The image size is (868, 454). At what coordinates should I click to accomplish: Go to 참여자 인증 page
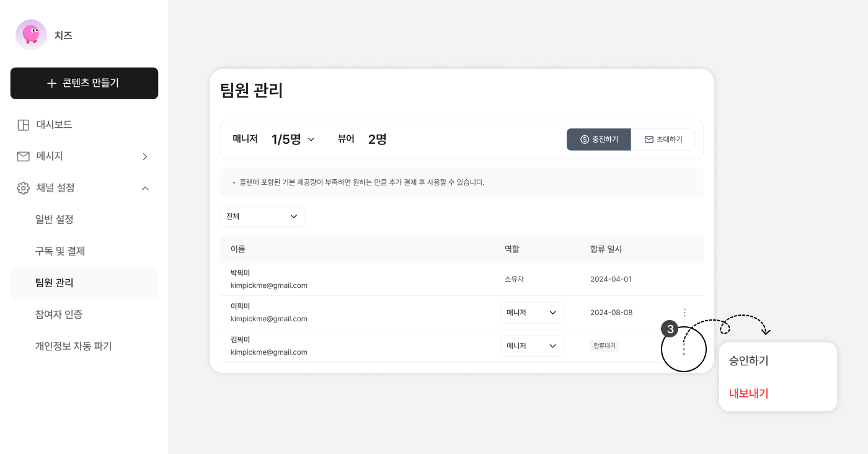coord(59,314)
